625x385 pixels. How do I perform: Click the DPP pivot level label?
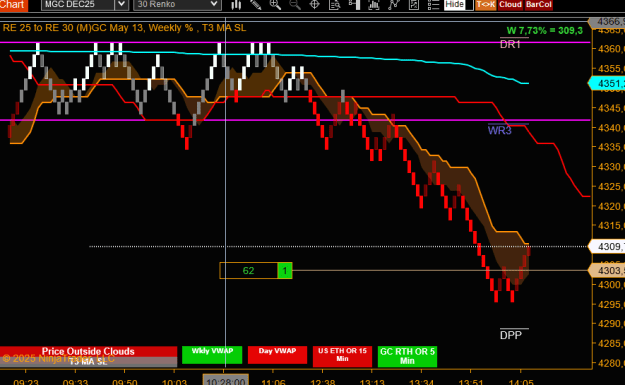[511, 335]
